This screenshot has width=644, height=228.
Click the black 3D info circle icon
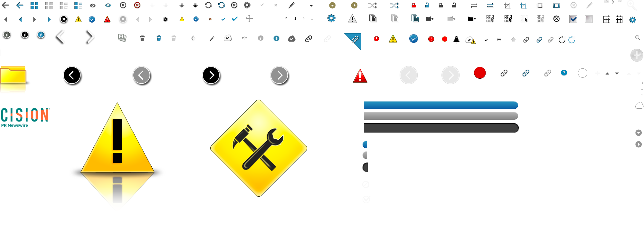[x=25, y=35]
